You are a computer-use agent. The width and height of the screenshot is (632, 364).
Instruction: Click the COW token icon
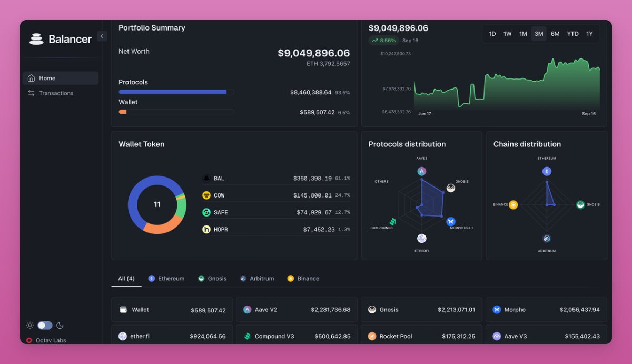(x=206, y=195)
